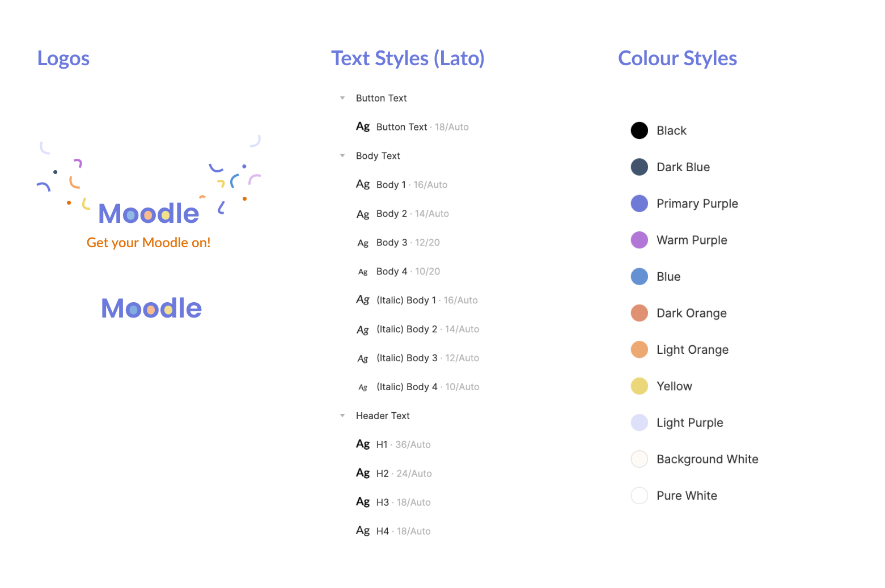Select the plain Moodle logo below the tagline
This screenshot has height=588, width=885.
(151, 308)
